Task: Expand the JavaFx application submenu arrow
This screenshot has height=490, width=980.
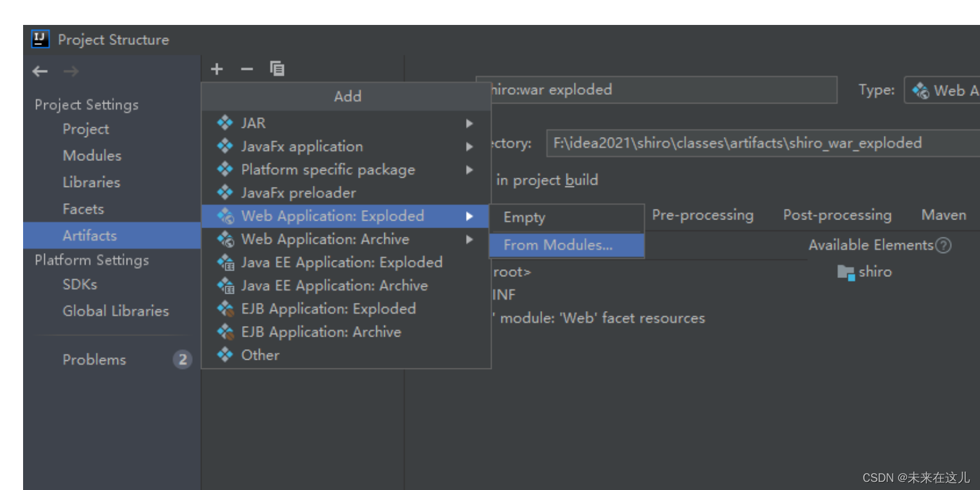Action: [469, 147]
